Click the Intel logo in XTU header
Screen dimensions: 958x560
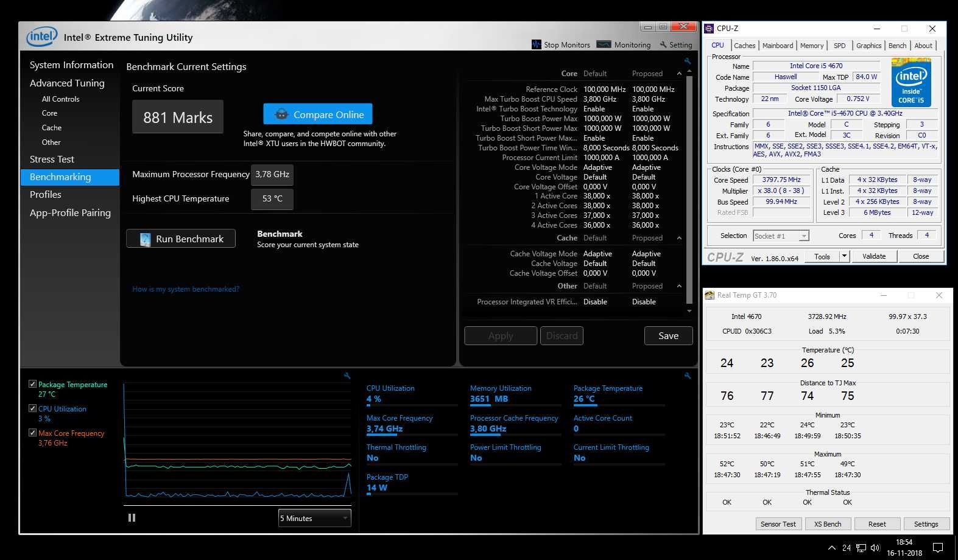[x=41, y=37]
